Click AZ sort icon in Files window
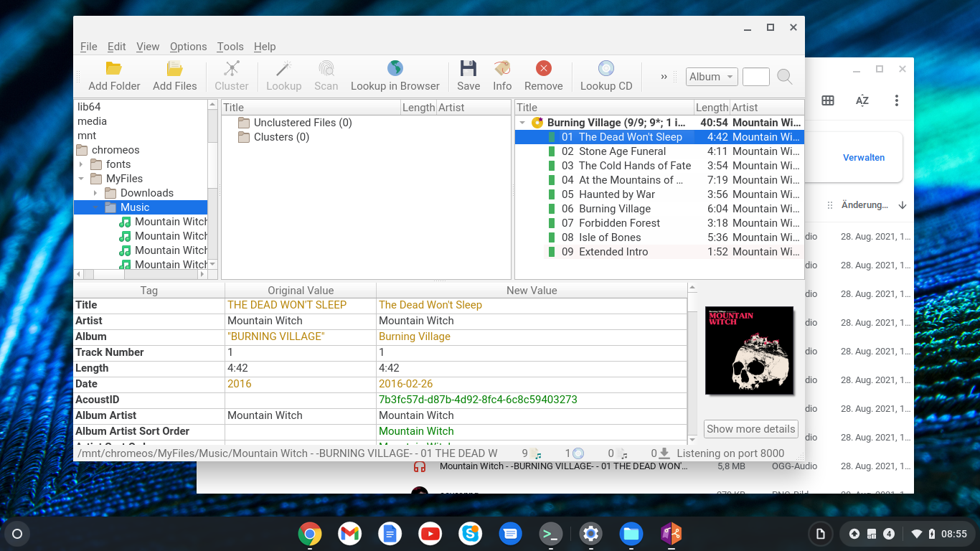The height and width of the screenshot is (551, 980). click(862, 100)
